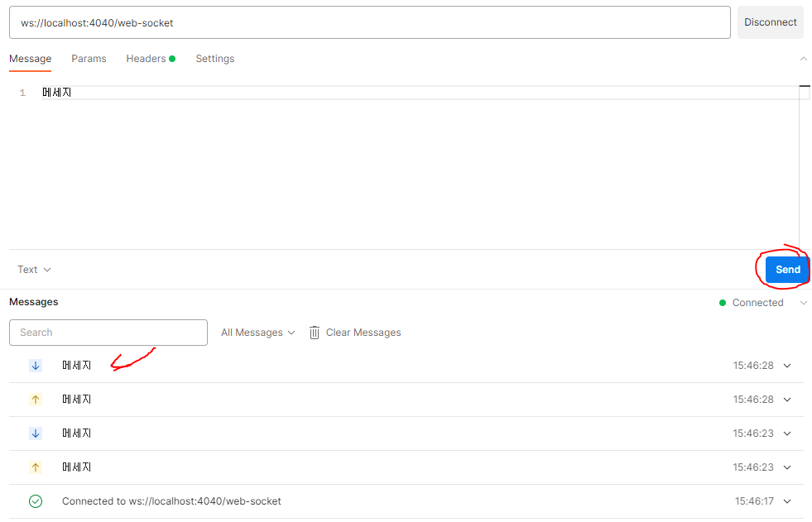Collapse the request panel with top chevron
The width and height of the screenshot is (812, 522).
tap(803, 59)
